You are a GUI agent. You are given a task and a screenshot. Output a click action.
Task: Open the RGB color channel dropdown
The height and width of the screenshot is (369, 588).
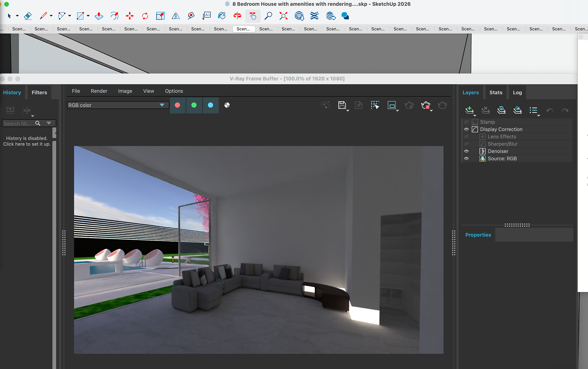pyautogui.click(x=162, y=105)
